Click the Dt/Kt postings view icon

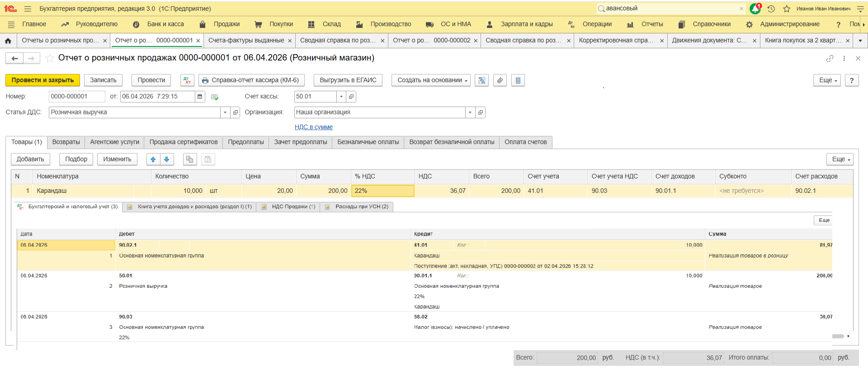(187, 80)
